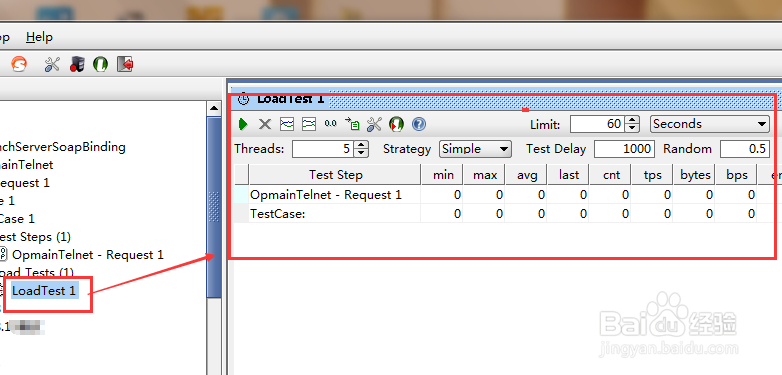The image size is (782, 375).
Task: Increase the Limit value with up arrow
Action: 632,120
